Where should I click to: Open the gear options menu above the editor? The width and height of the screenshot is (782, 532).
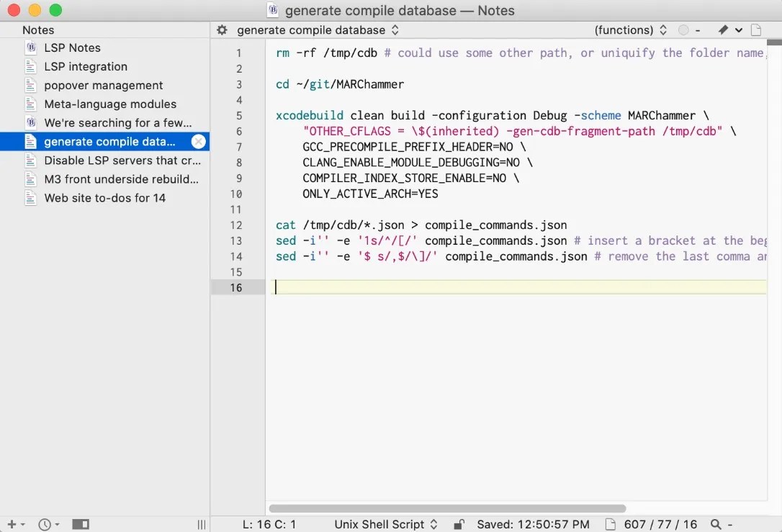tap(221, 31)
